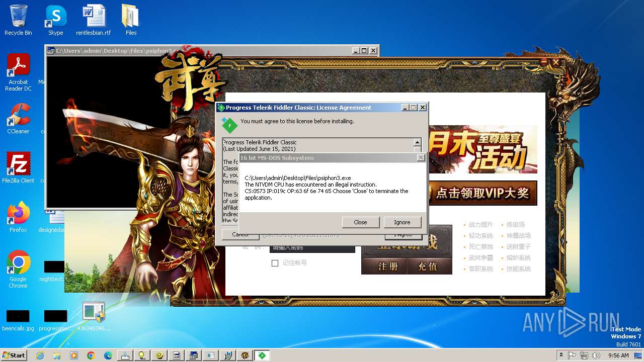This screenshot has width=644, height=362.
Task: Switch to light bulb app in taskbar
Action: tap(142, 355)
